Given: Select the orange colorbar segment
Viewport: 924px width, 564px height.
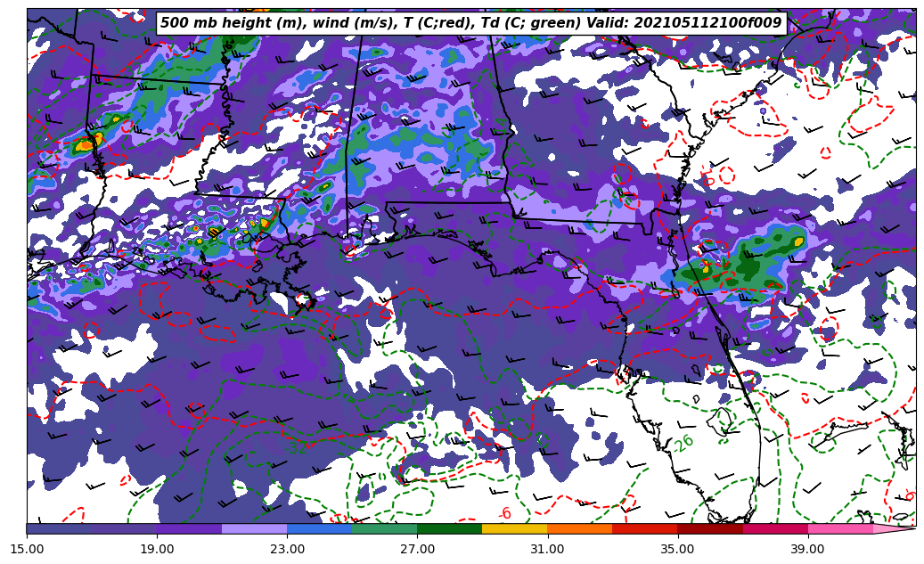Looking at the screenshot, I should coord(579,528).
